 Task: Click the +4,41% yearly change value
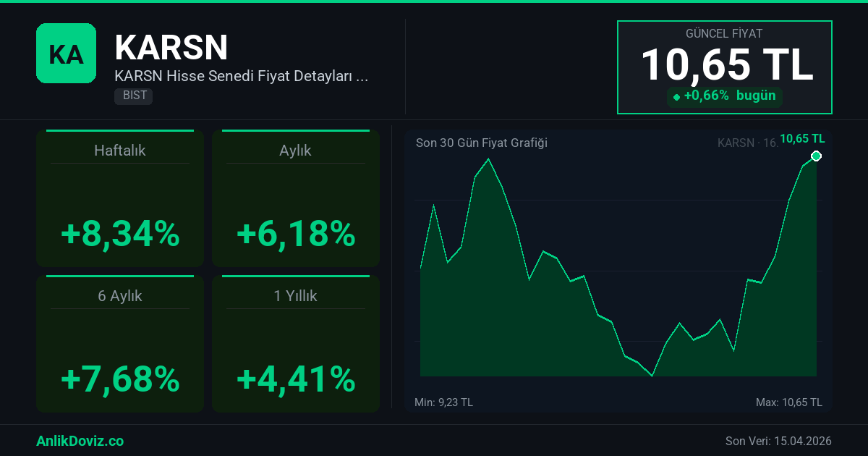click(295, 379)
